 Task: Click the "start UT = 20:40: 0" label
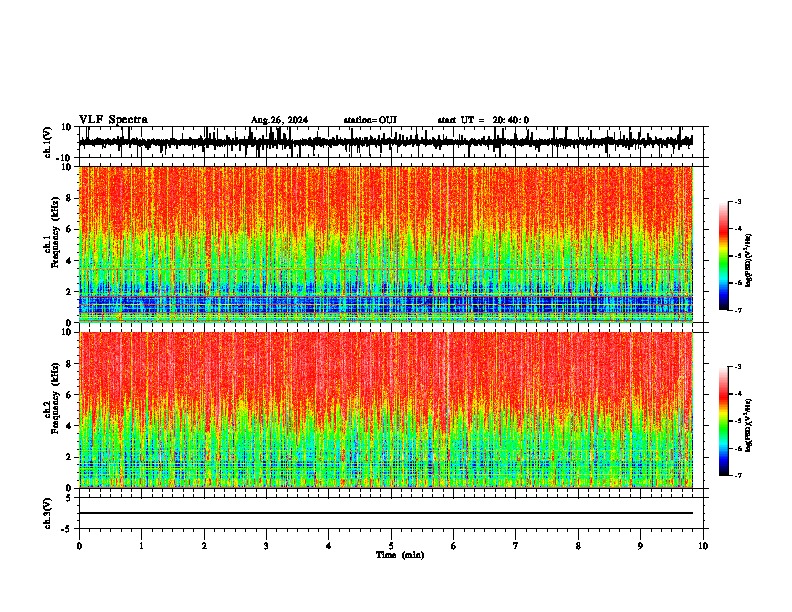[483, 120]
